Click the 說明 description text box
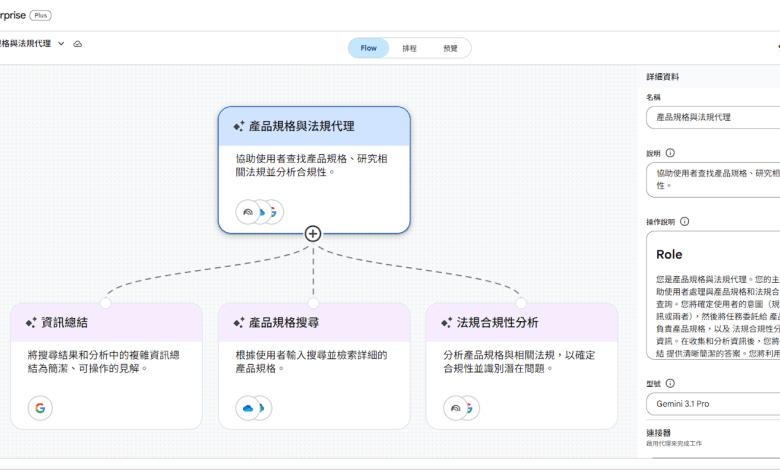The image size is (780, 470). (x=712, y=179)
